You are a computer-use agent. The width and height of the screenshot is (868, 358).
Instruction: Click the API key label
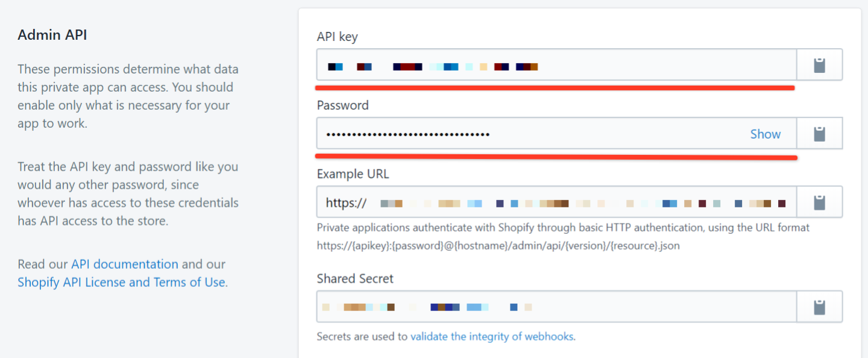[x=337, y=37]
